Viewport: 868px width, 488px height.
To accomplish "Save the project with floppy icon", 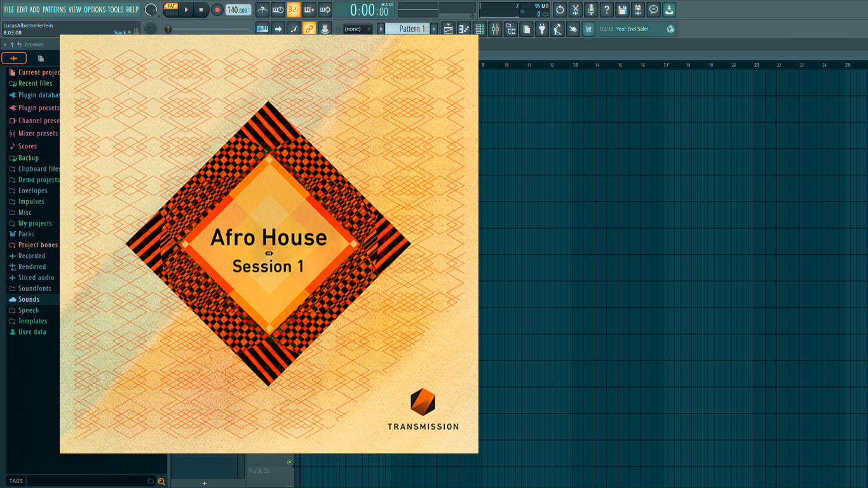I will 622,10.
